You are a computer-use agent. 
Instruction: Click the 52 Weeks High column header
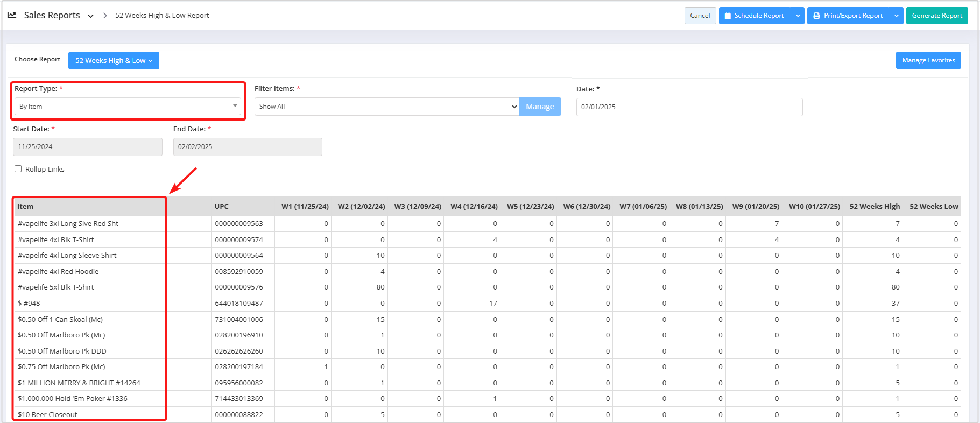coord(874,207)
